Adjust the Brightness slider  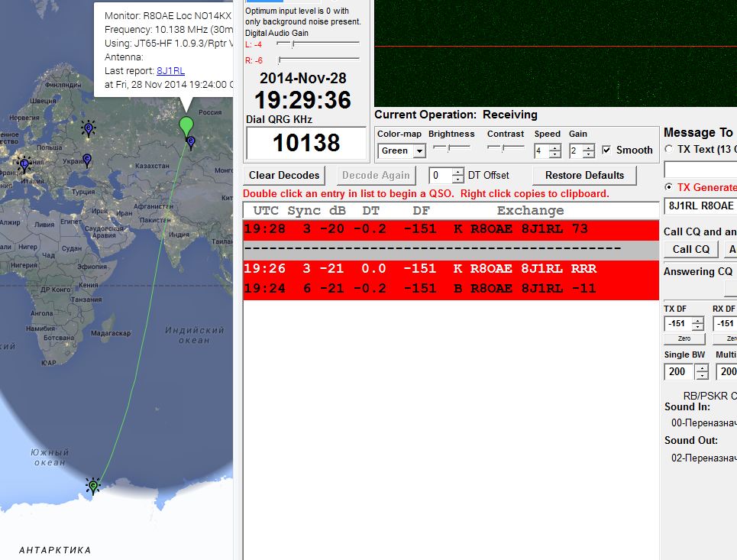click(450, 147)
